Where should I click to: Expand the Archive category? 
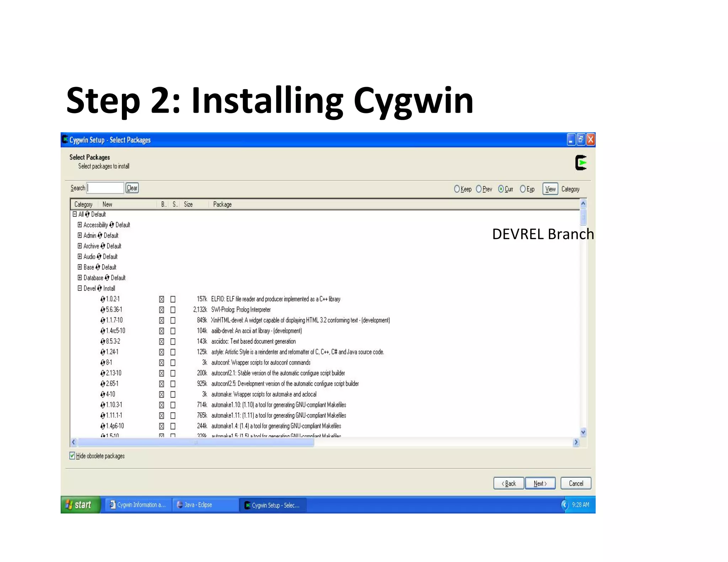[80, 246]
